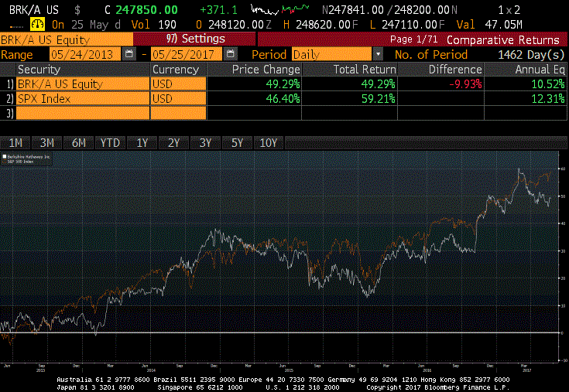Select the 10Y range tab
The width and height of the screenshot is (569, 392).
(x=269, y=143)
